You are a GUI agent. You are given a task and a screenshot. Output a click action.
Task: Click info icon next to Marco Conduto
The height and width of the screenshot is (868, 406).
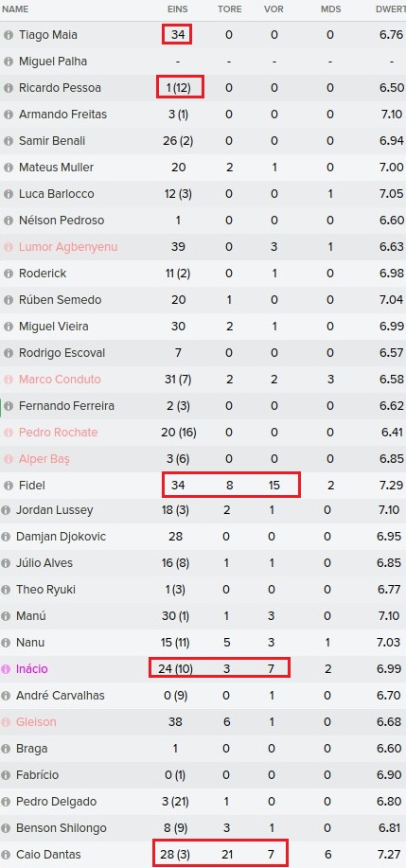pyautogui.click(x=9, y=380)
